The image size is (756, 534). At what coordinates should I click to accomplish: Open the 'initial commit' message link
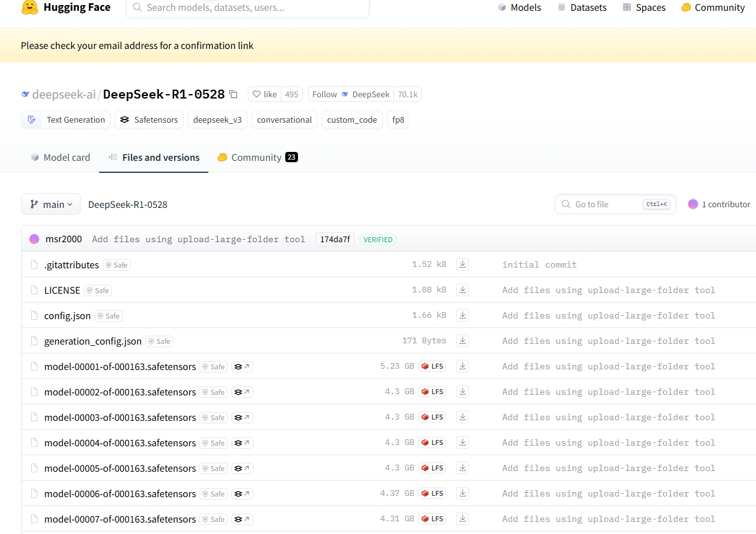539,265
